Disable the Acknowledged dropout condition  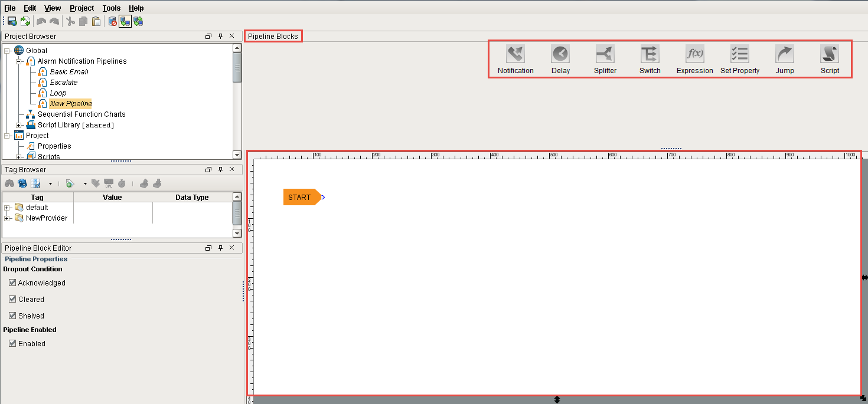12,283
